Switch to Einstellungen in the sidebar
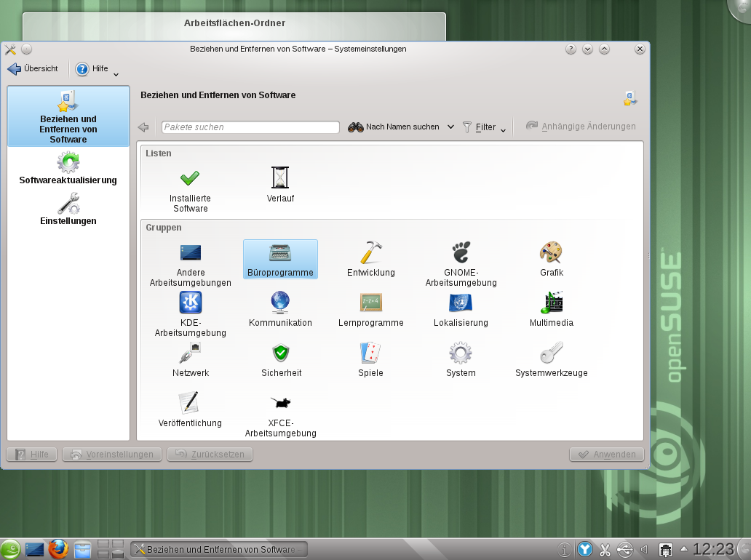 (x=68, y=209)
